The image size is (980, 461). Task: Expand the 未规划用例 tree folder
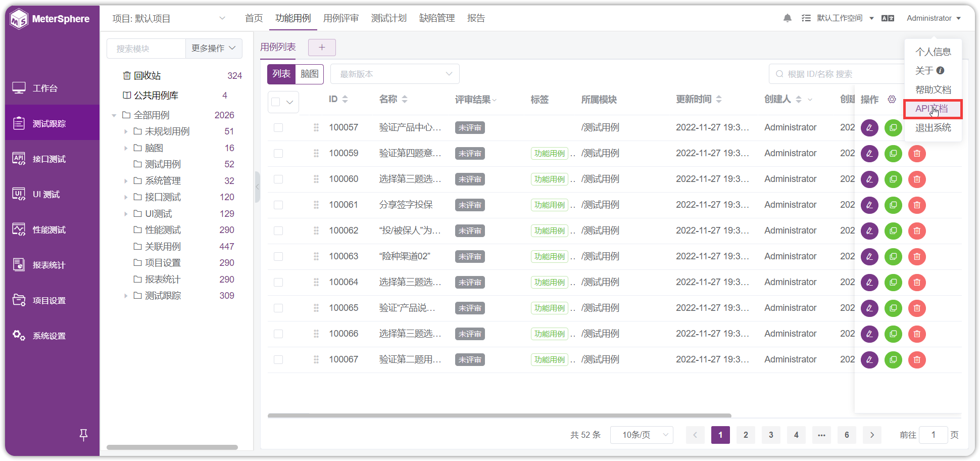(126, 131)
